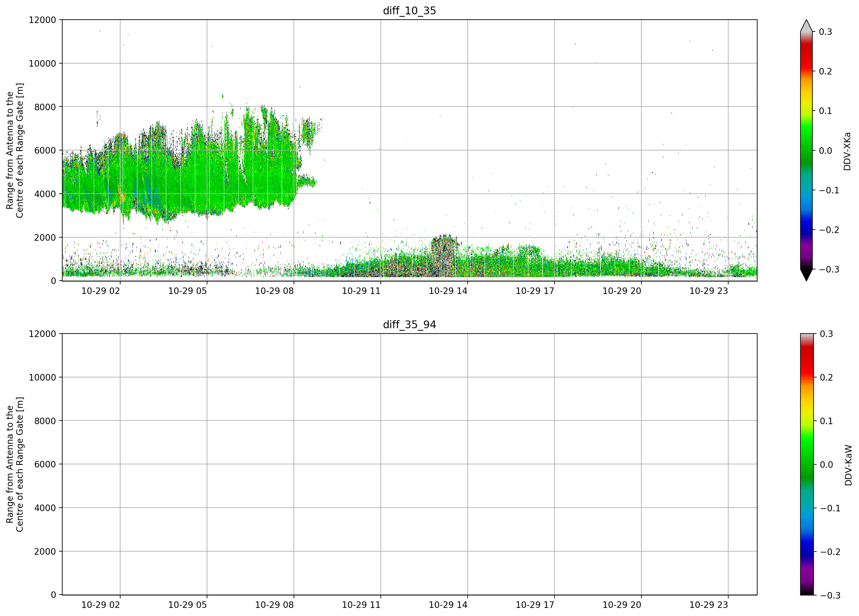This screenshot has height=616, width=859.
Task: Click the 10-29 05 tick label on top plot
Action: tap(187, 291)
